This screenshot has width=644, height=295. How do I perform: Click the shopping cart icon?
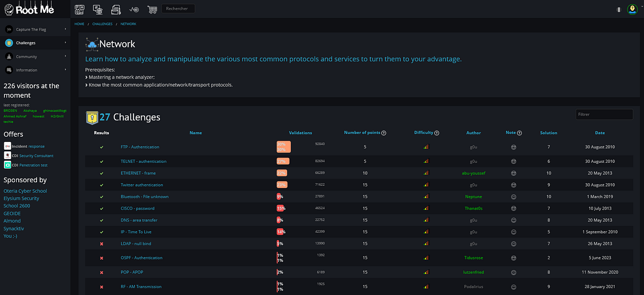[152, 9]
